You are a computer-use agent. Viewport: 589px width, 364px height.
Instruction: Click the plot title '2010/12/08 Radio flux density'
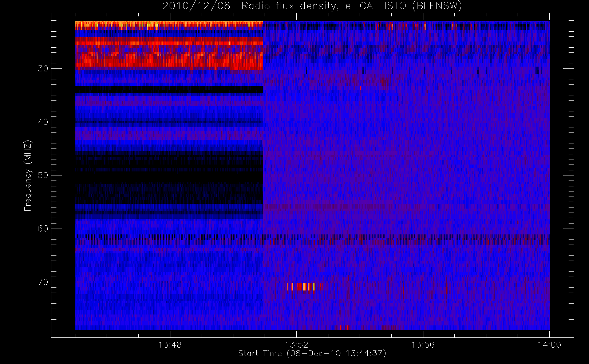coord(312,6)
